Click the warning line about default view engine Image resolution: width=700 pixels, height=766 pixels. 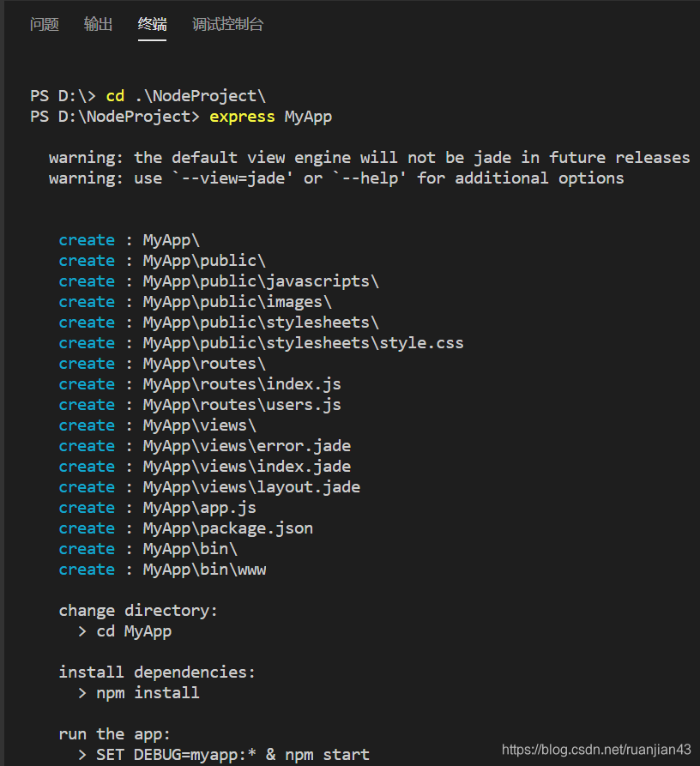[x=369, y=157]
